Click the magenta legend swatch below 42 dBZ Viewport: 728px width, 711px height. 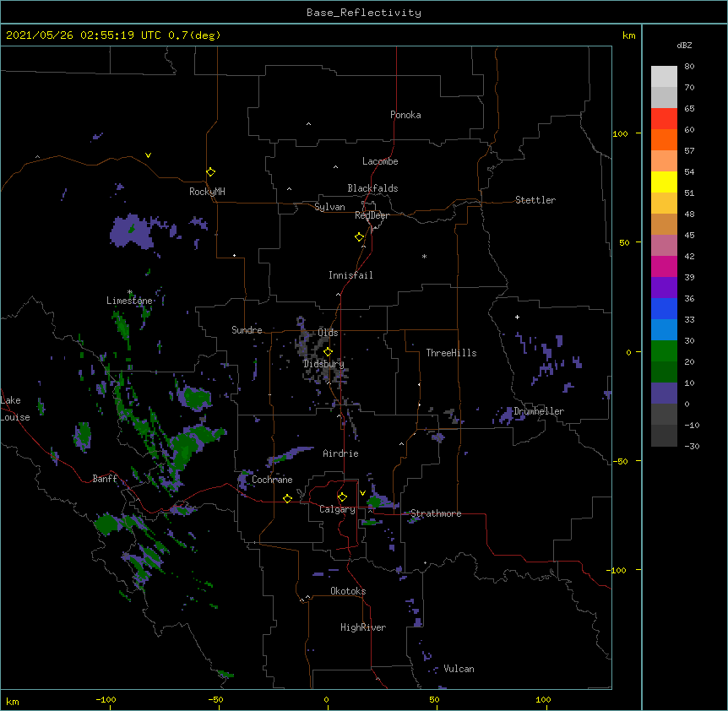click(664, 266)
